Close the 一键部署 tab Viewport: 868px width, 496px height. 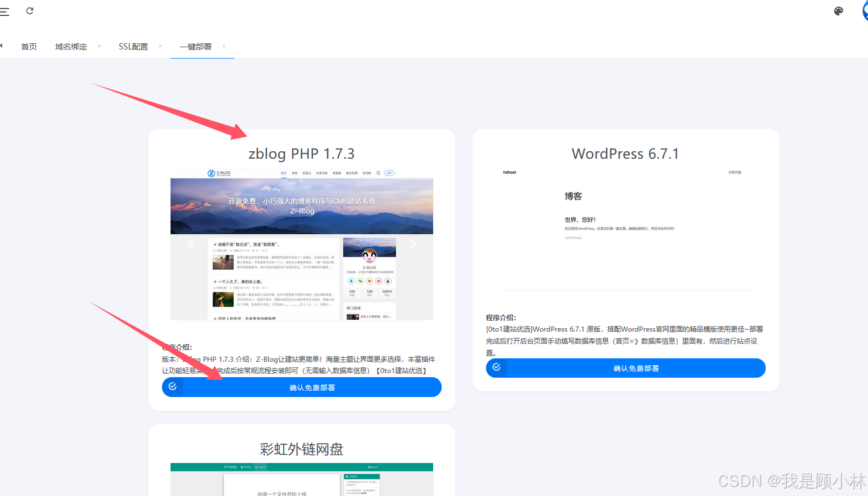point(224,46)
